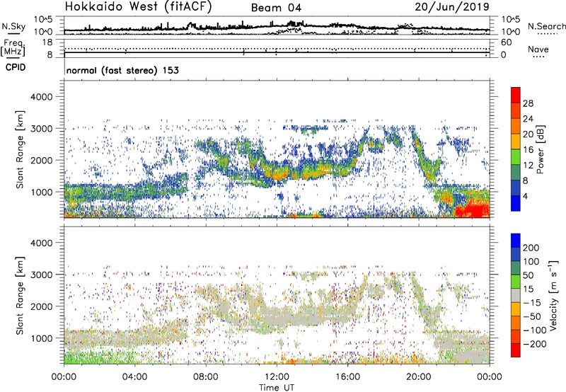Click the "Power [dB]" colorbar title
Viewport: 566px width, 392px height.
tap(540, 149)
